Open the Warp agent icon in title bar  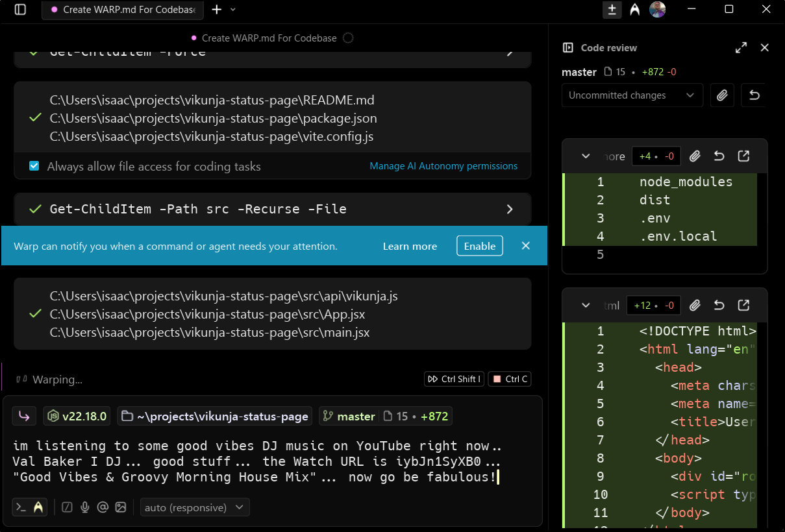(634, 10)
